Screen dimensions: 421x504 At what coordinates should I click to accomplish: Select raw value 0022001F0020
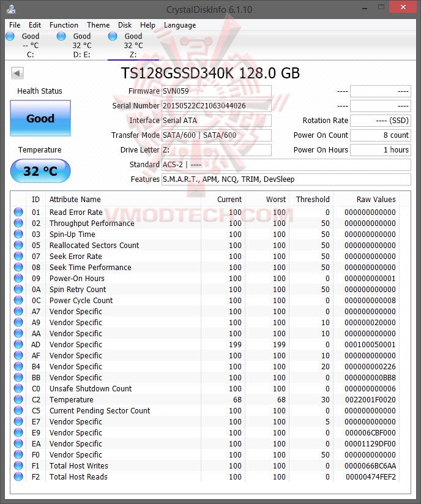coord(370,399)
